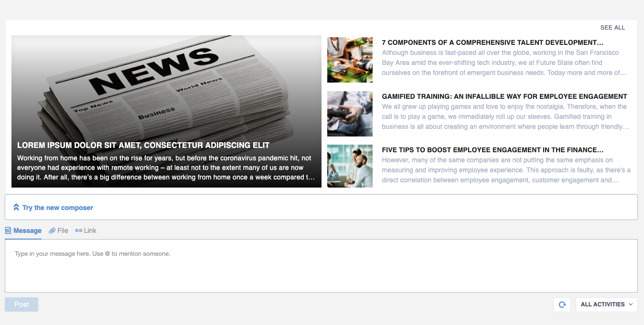This screenshot has width=644, height=325.
Task: Click the excerpt starting 'Although business is fast-paced'
Action: (504, 63)
